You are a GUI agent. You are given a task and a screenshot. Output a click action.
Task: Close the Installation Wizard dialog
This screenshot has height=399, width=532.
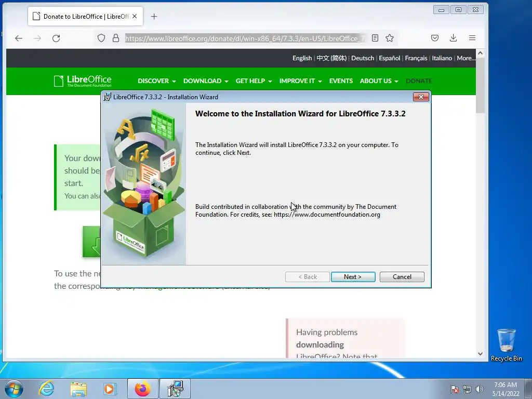[x=421, y=97]
